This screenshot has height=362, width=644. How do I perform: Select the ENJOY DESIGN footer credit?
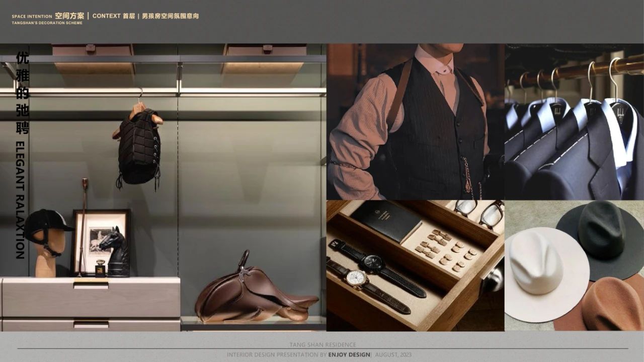[349, 355]
